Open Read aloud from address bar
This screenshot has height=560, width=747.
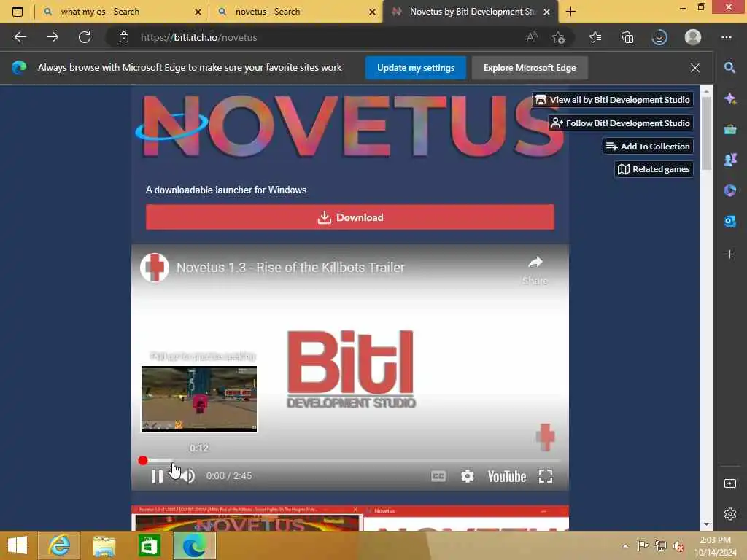(x=532, y=37)
